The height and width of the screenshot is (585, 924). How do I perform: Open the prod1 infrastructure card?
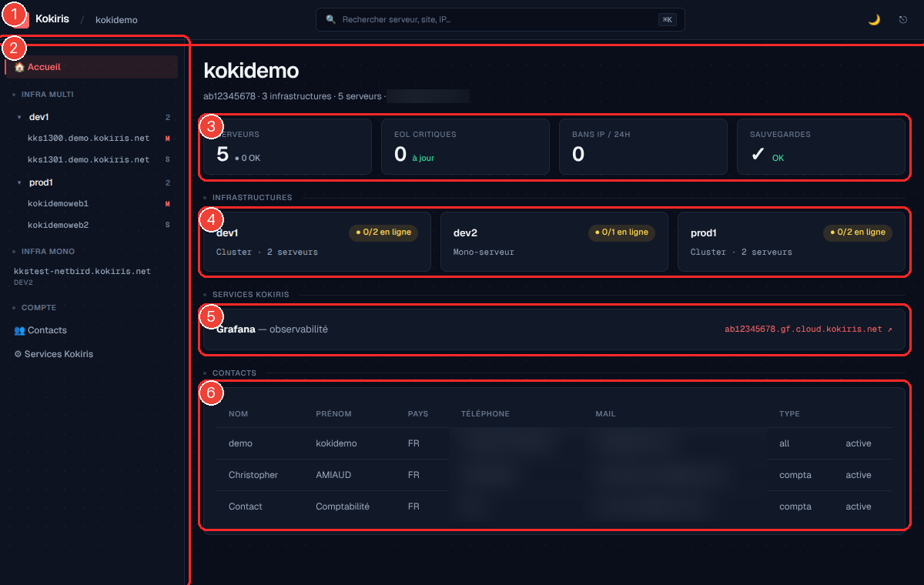(x=791, y=242)
